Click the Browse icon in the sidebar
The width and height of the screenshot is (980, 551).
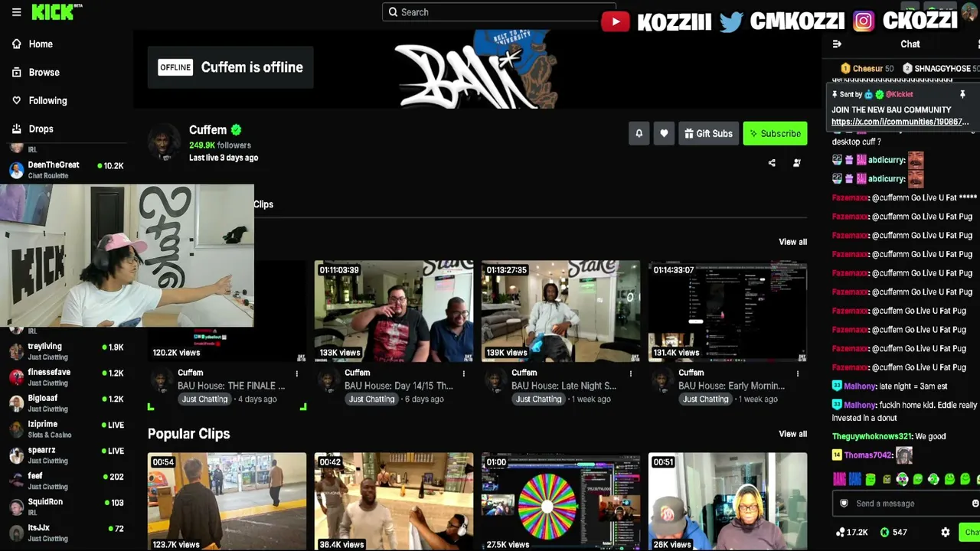16,73
